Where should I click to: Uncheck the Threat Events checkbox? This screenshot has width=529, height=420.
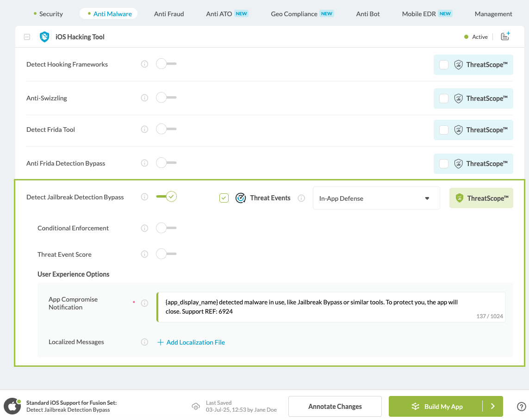coord(224,198)
